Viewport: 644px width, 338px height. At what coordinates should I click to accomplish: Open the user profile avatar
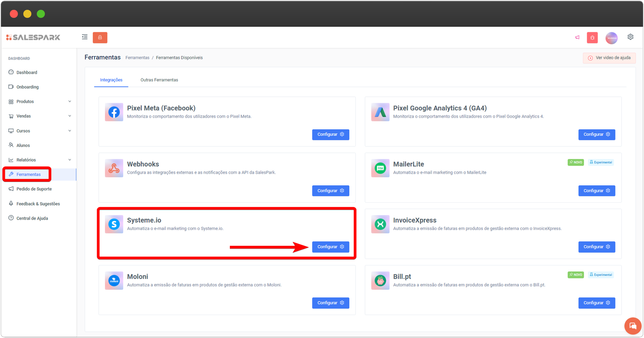click(x=611, y=38)
